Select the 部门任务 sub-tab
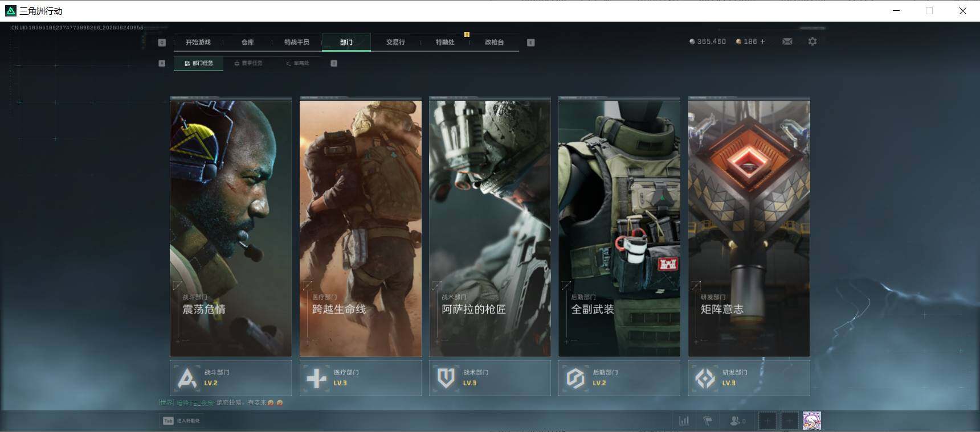 [199, 63]
